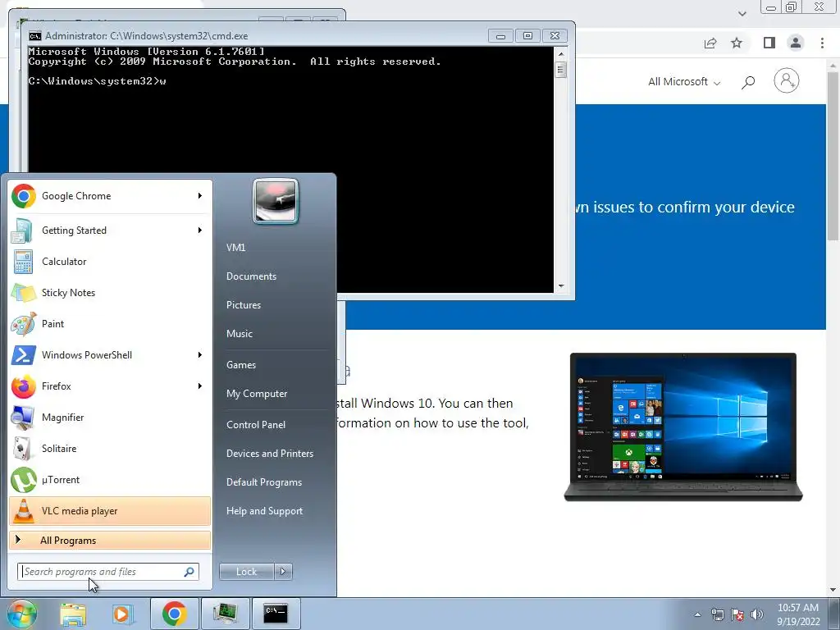Open Calculator from Start menu
The image size is (840, 630).
click(x=110, y=262)
